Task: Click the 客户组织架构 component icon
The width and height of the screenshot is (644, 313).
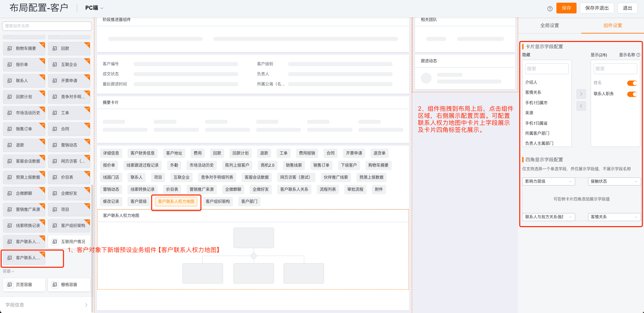Action: [x=55, y=226]
